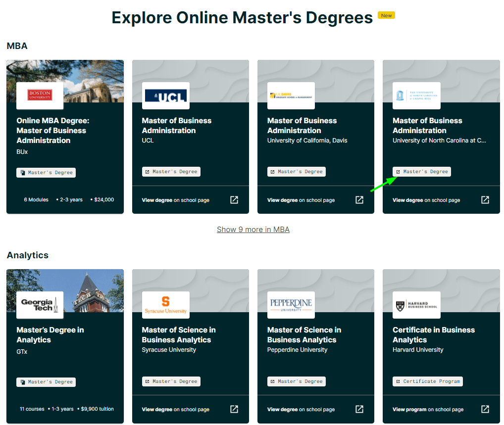The height and width of the screenshot is (425, 504).
Task: Click the Harvard Business School logo
Action: coord(416,305)
